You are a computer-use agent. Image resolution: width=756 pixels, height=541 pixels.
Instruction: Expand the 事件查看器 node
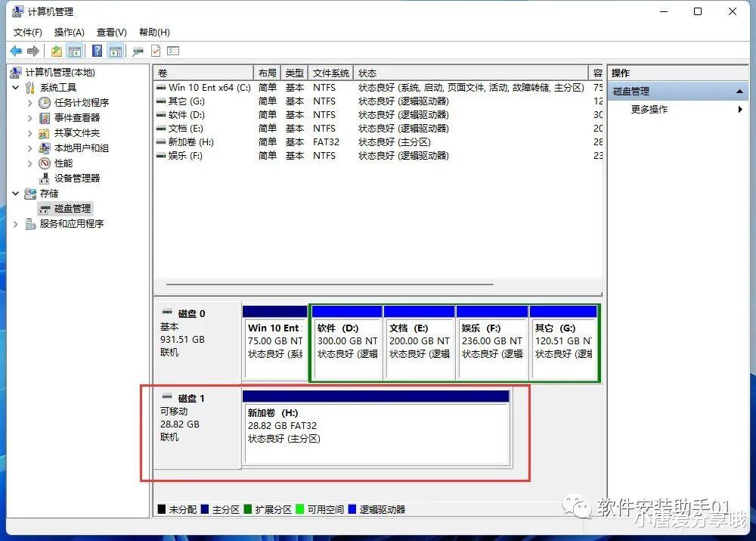(x=30, y=118)
